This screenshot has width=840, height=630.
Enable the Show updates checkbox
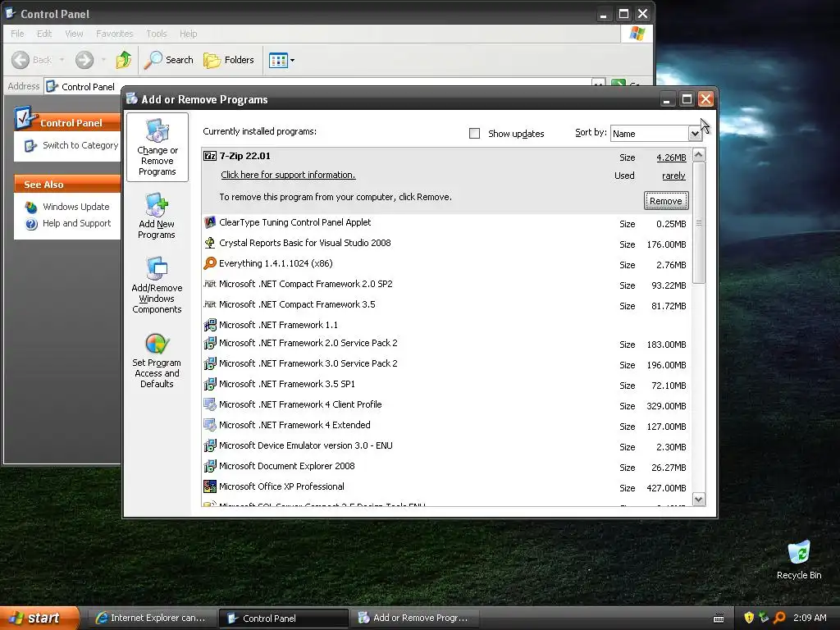tap(474, 134)
